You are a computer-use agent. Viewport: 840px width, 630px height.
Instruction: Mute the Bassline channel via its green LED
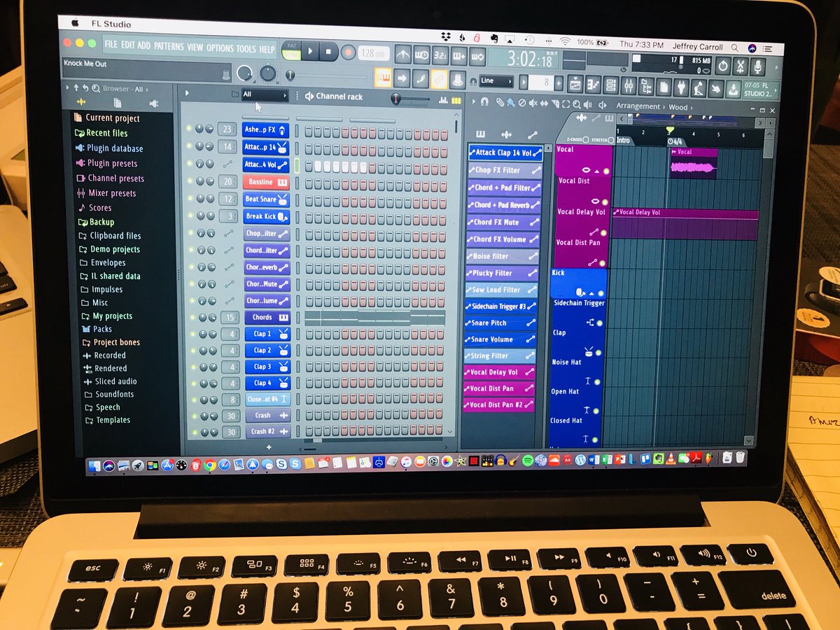(x=189, y=182)
